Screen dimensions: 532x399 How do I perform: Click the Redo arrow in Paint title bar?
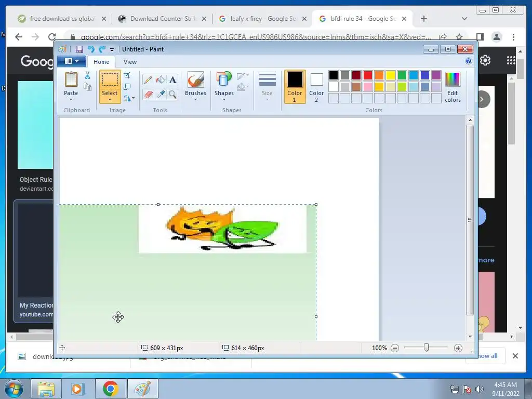[102, 49]
